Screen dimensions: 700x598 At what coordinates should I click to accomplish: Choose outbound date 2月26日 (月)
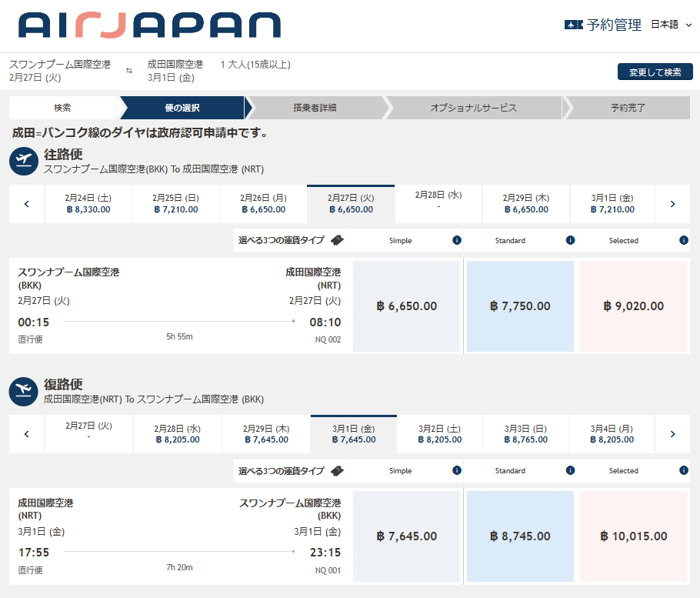coord(263,204)
